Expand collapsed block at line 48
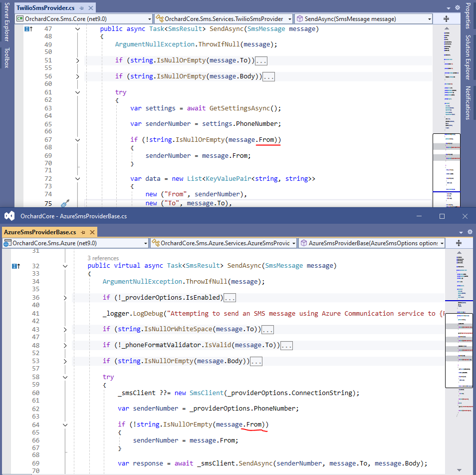This screenshot has width=476, height=475. tap(65, 346)
